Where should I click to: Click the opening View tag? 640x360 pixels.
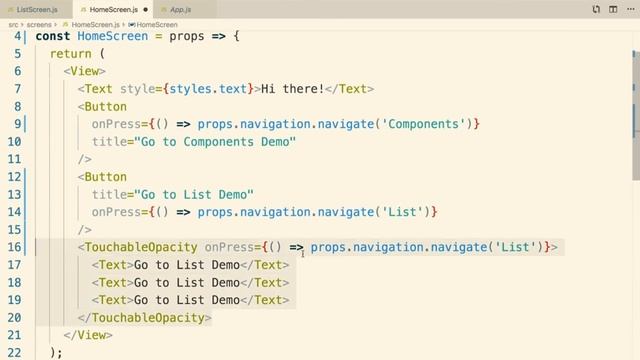point(84,71)
